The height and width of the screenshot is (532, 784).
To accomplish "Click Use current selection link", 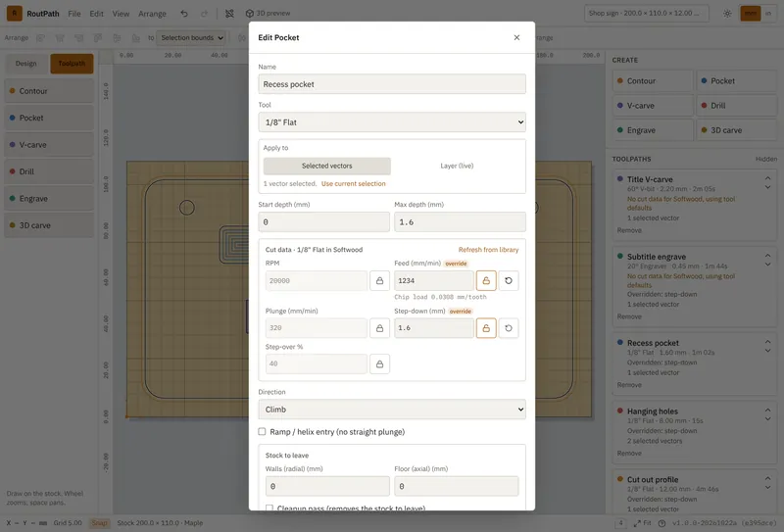I will (353, 183).
